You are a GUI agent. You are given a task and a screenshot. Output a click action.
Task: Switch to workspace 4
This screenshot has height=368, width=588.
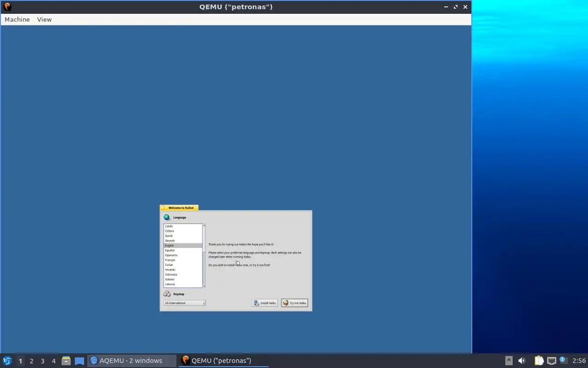click(53, 361)
